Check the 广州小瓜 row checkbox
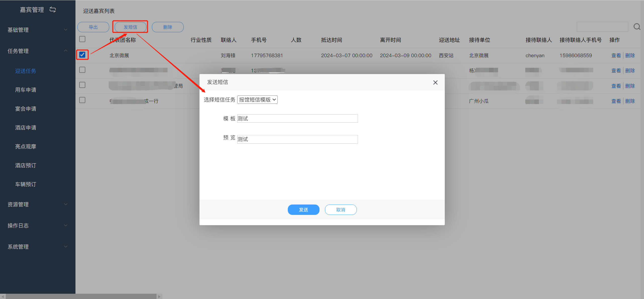The height and width of the screenshot is (299, 644). pos(82,100)
